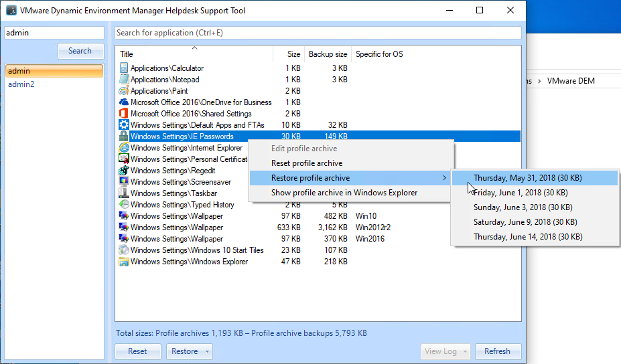Click the Win2012r2 OS value

coord(373,227)
